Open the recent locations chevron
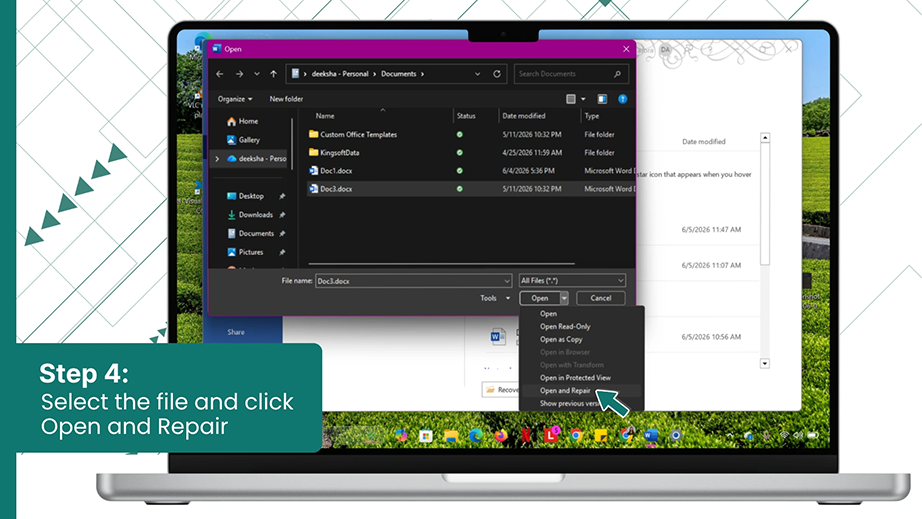The height and width of the screenshot is (519, 922). click(256, 74)
